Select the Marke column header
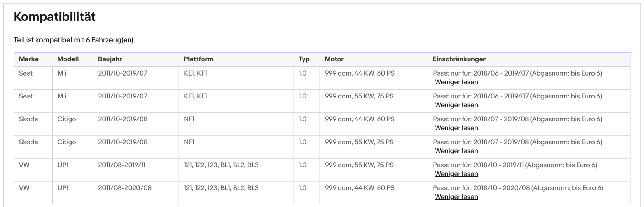 click(x=29, y=59)
